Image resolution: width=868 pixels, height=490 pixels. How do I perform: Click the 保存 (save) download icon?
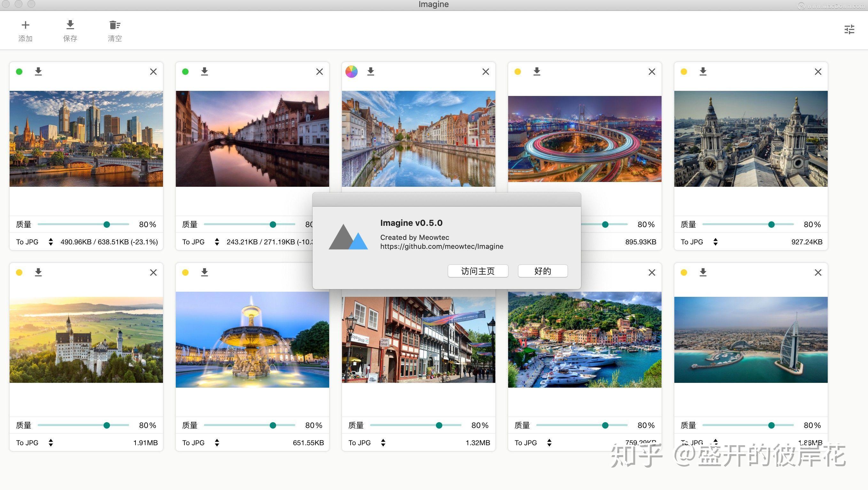(x=70, y=25)
